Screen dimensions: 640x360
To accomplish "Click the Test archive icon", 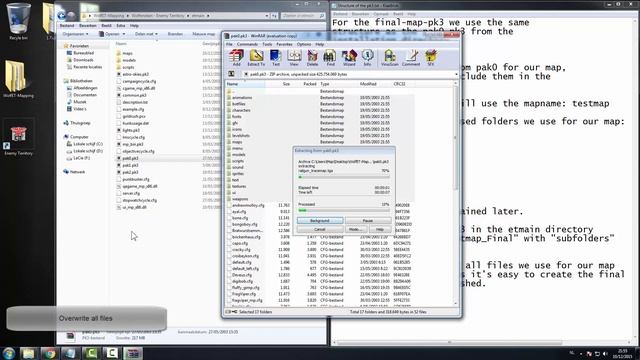I will pos(276,58).
